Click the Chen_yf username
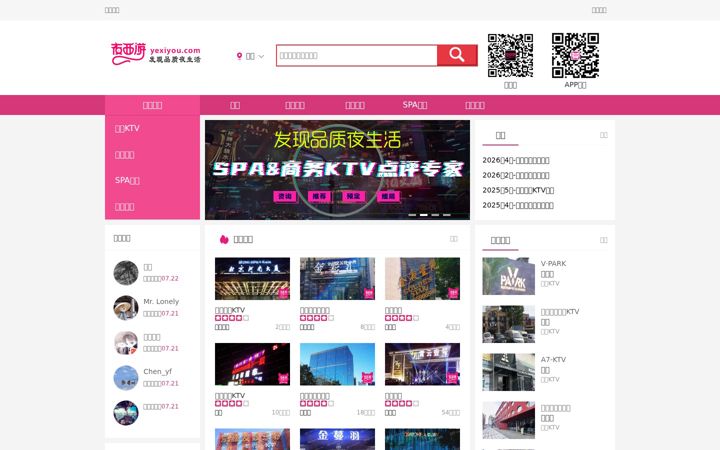The image size is (720, 450). (x=158, y=371)
